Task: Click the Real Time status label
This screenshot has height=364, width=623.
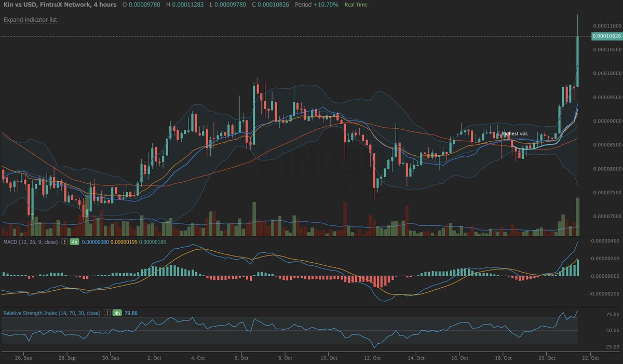Action: click(x=356, y=5)
